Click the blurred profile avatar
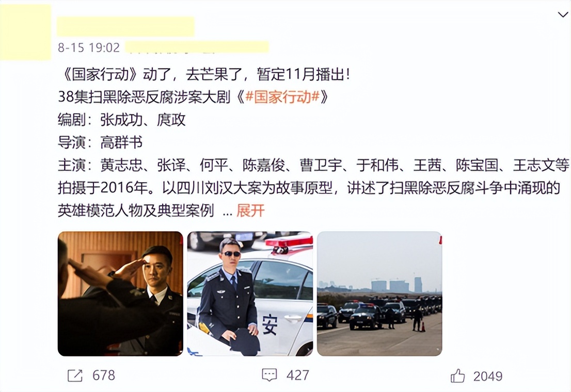This screenshot has width=571, height=392. click(x=26, y=32)
